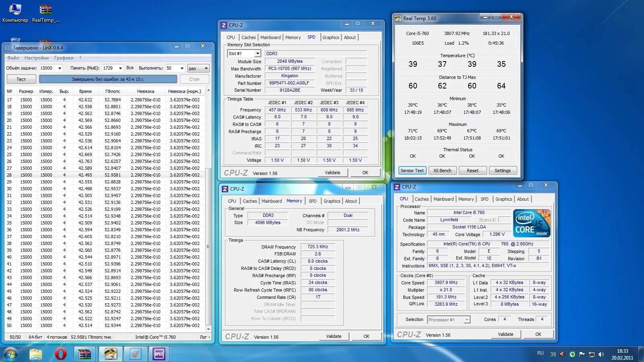Click the Intel Core i5 inside logo
This screenshot has height=362, width=644.
(532, 223)
